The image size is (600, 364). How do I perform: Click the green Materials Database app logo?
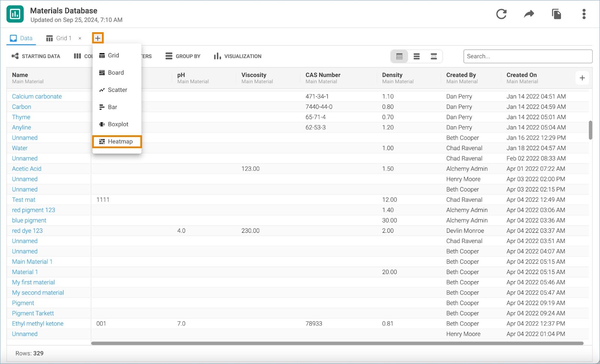click(x=15, y=14)
